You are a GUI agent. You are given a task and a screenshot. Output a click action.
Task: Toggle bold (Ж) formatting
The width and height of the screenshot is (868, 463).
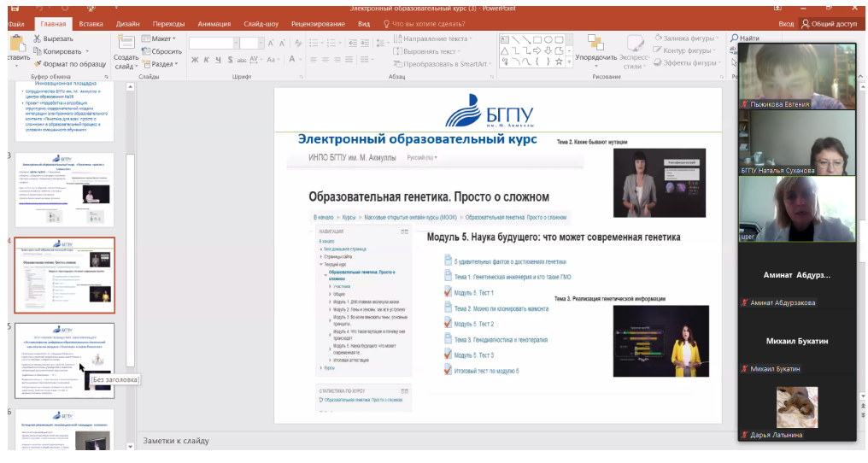[194, 60]
